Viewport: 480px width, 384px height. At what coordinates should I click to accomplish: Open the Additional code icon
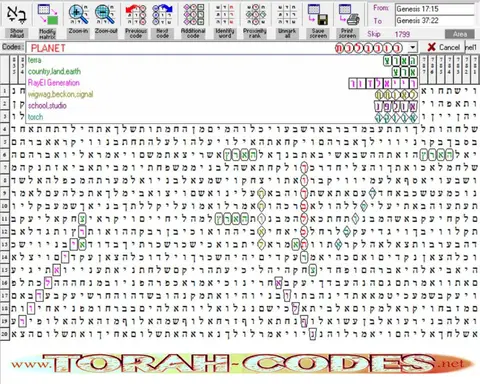[193, 14]
